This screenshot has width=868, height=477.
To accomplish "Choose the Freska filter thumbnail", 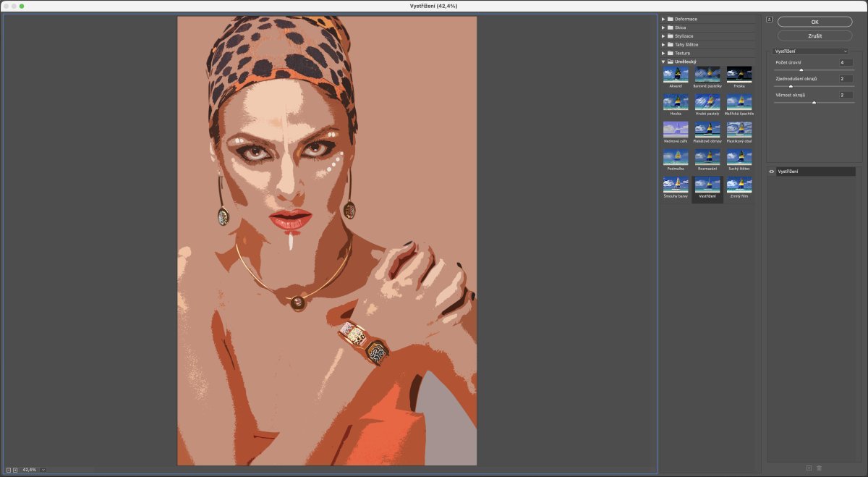I will pyautogui.click(x=739, y=74).
